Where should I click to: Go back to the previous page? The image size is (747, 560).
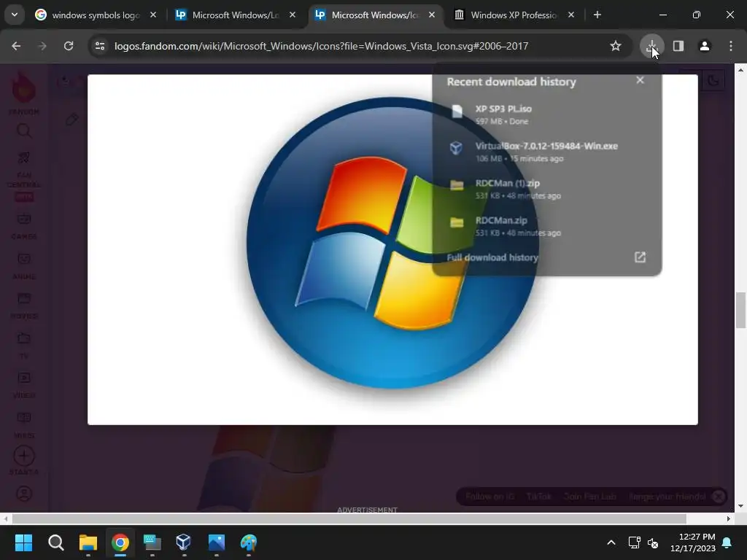point(16,46)
